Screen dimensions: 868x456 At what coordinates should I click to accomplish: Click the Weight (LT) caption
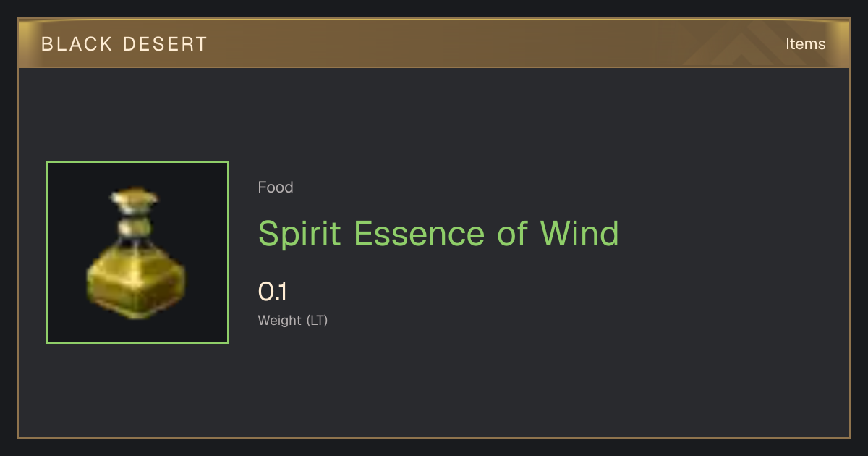[293, 320]
